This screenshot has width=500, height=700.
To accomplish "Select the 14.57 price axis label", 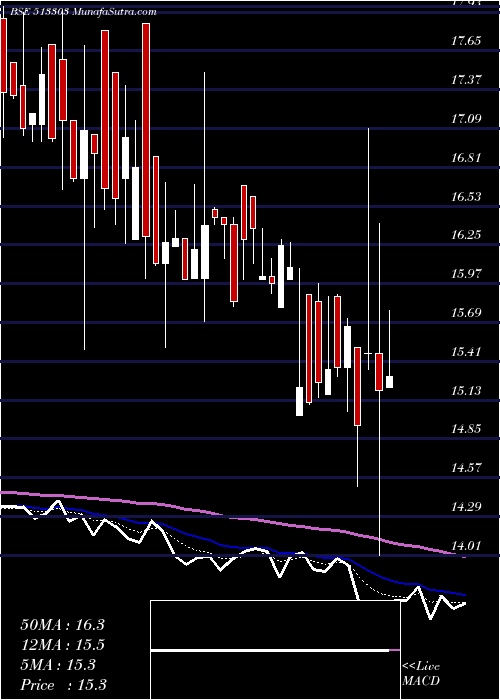I will point(466,468).
